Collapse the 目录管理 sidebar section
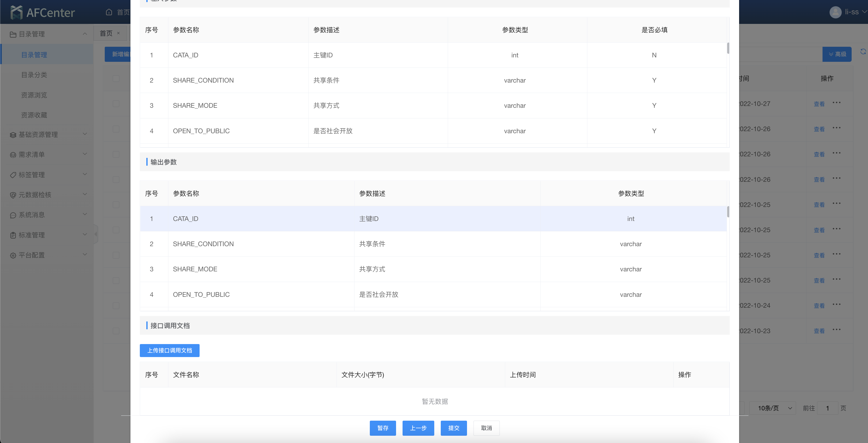The image size is (868, 443). click(x=84, y=34)
